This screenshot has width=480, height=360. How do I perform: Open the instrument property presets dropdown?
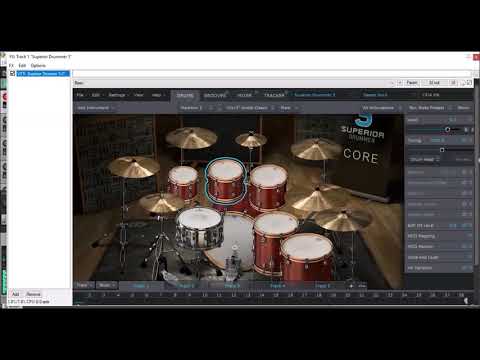coord(430,108)
